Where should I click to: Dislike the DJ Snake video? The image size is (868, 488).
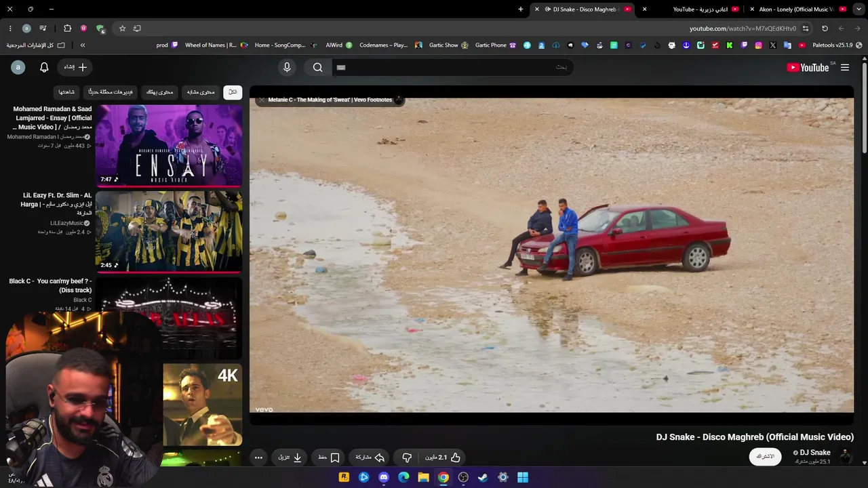[x=407, y=457]
